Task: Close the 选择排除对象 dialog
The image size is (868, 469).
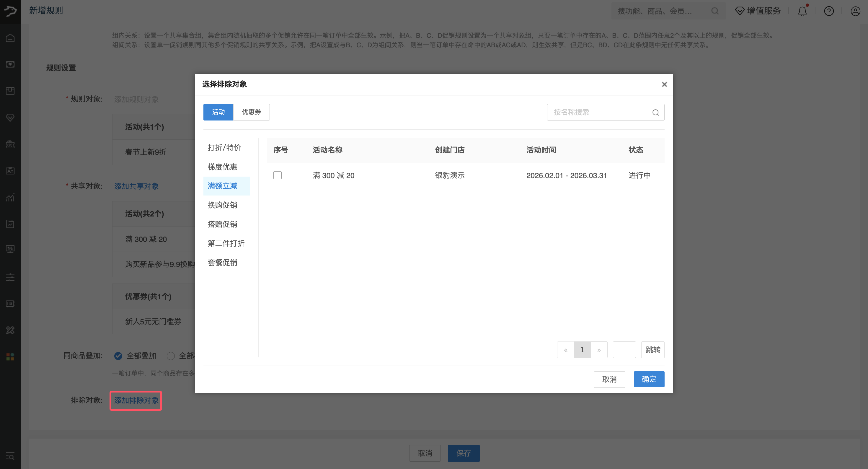Action: tap(664, 84)
